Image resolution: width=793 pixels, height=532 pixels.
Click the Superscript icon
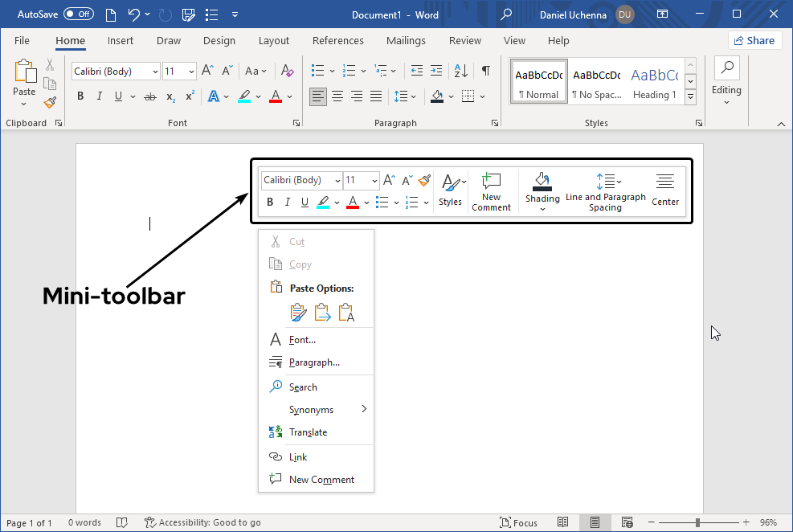click(x=189, y=96)
